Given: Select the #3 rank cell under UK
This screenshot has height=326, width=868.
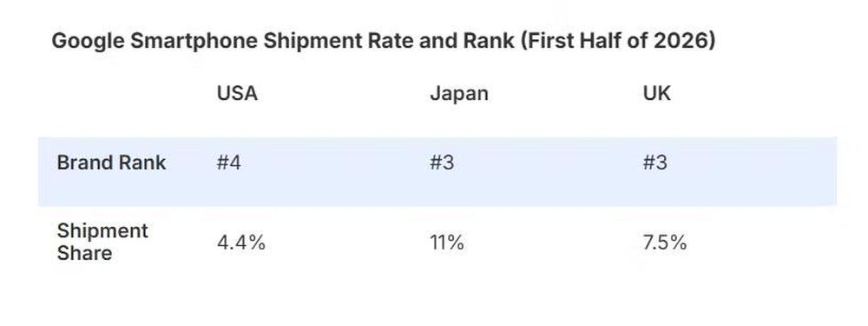Looking at the screenshot, I should [654, 163].
